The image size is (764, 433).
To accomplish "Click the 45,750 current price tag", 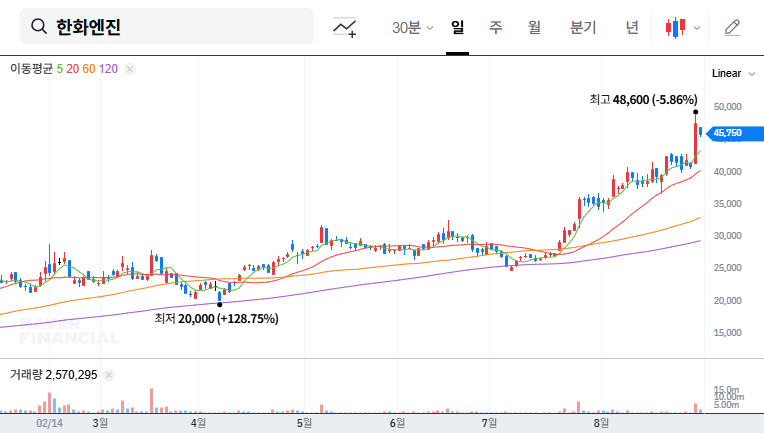I will coord(735,133).
